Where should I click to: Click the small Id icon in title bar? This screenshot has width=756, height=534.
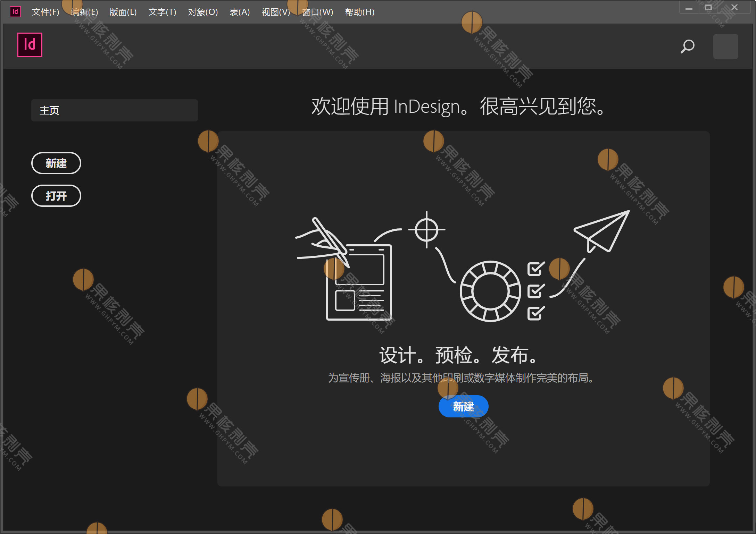[15, 12]
